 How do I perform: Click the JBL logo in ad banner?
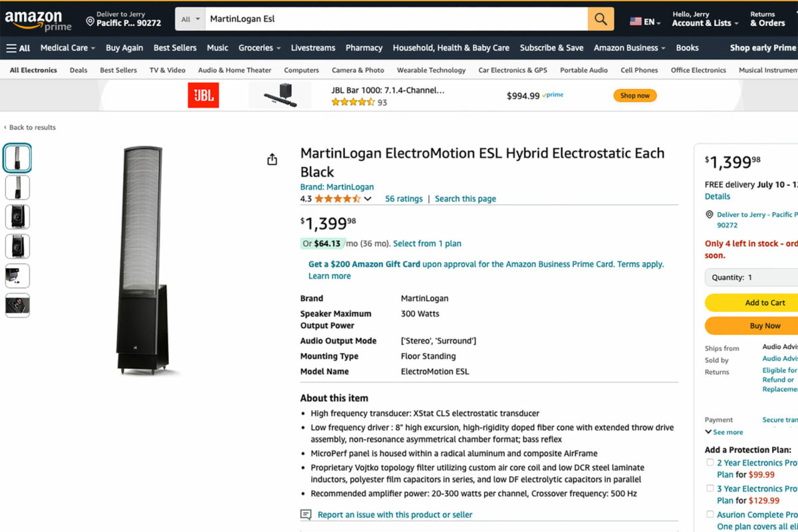coord(203,96)
